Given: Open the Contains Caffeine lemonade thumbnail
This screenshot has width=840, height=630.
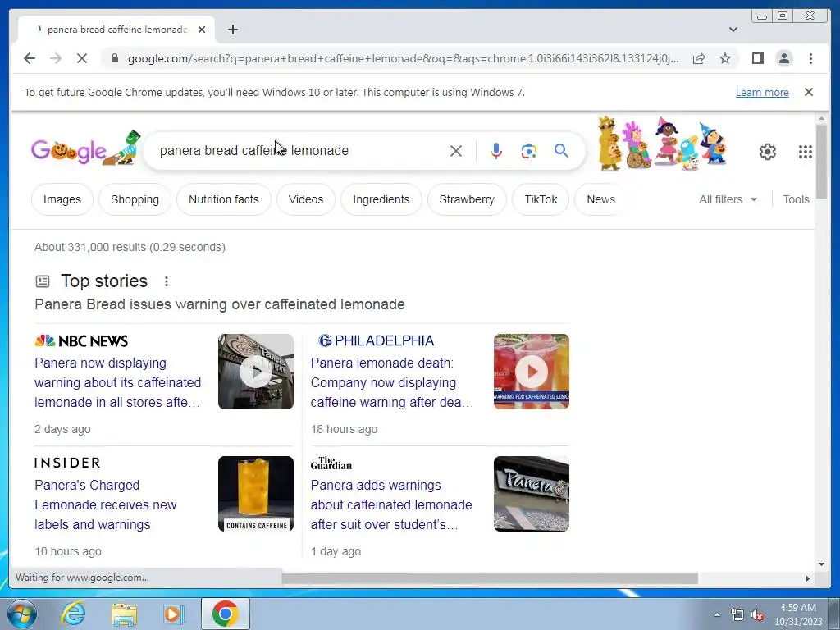Looking at the screenshot, I should tap(256, 493).
